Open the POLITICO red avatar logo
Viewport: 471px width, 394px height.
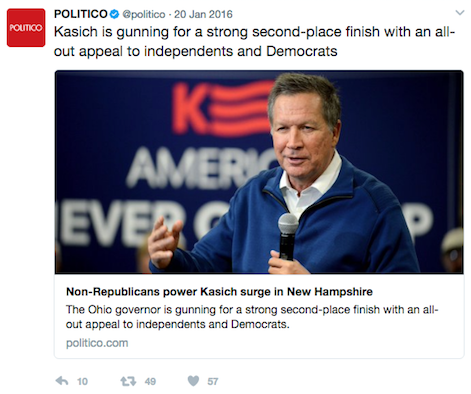(x=26, y=28)
